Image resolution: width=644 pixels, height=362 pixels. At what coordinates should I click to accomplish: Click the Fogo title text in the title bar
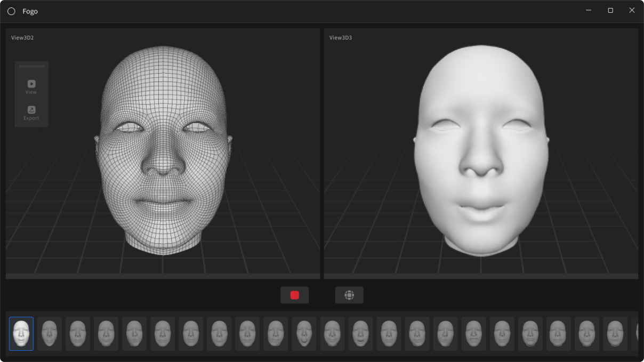point(30,11)
